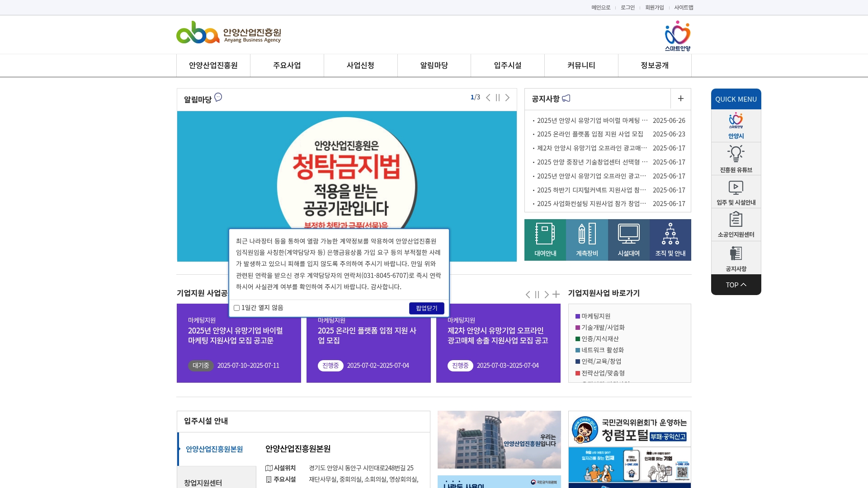The height and width of the screenshot is (488, 868).
Task: Open notice 2025 사업화컨설팅 지원사업 참가 창업
Action: [x=592, y=204]
